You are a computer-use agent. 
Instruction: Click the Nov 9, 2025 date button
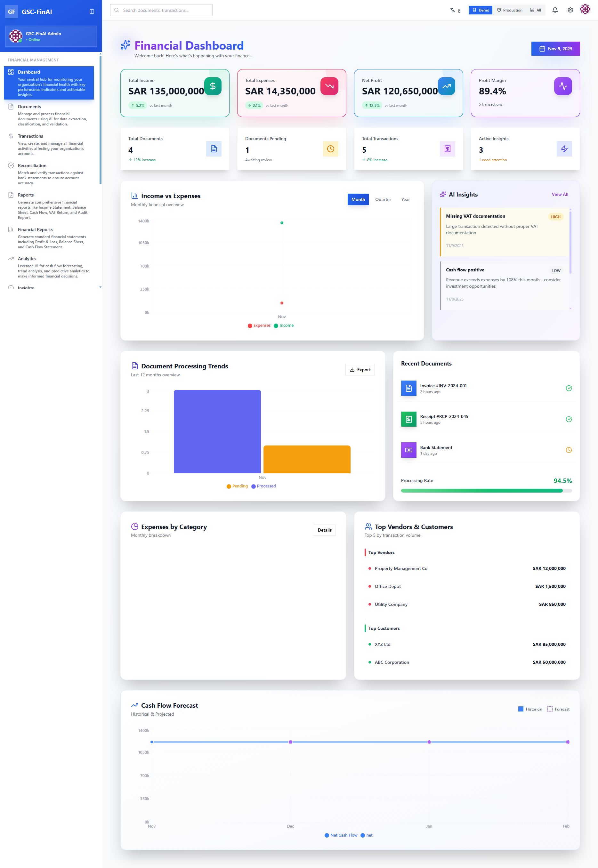[x=555, y=49]
